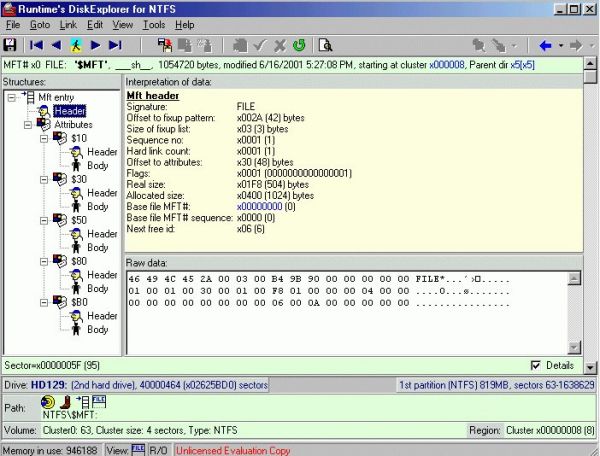Click the green Refresh icon in the toolbar
The width and height of the screenshot is (600, 456).
(x=299, y=45)
